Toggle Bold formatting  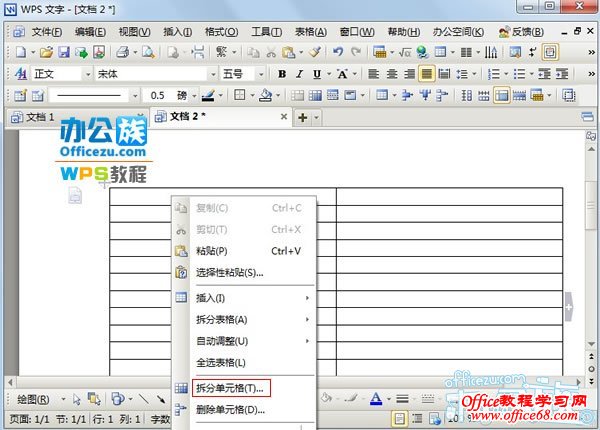point(282,74)
